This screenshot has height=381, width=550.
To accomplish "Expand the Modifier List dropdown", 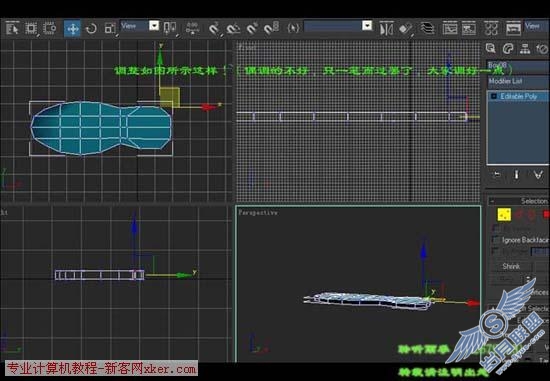I will (518, 82).
